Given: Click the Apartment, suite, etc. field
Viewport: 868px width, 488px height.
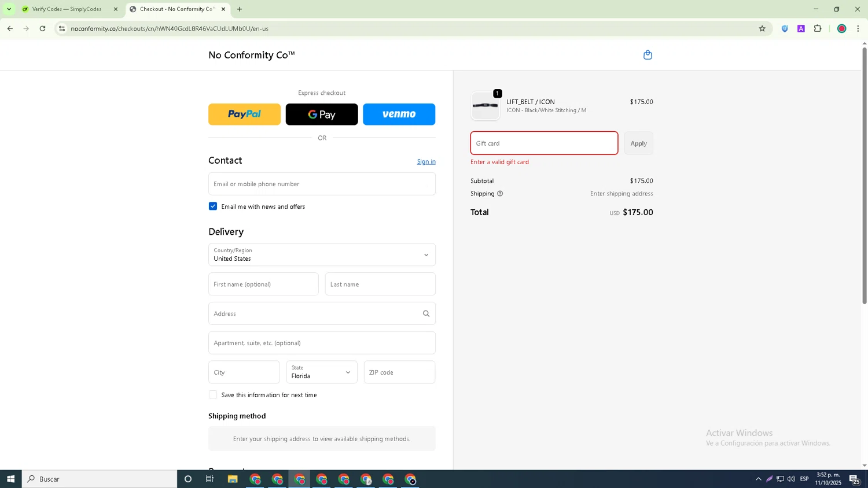Looking at the screenshot, I should tap(322, 343).
